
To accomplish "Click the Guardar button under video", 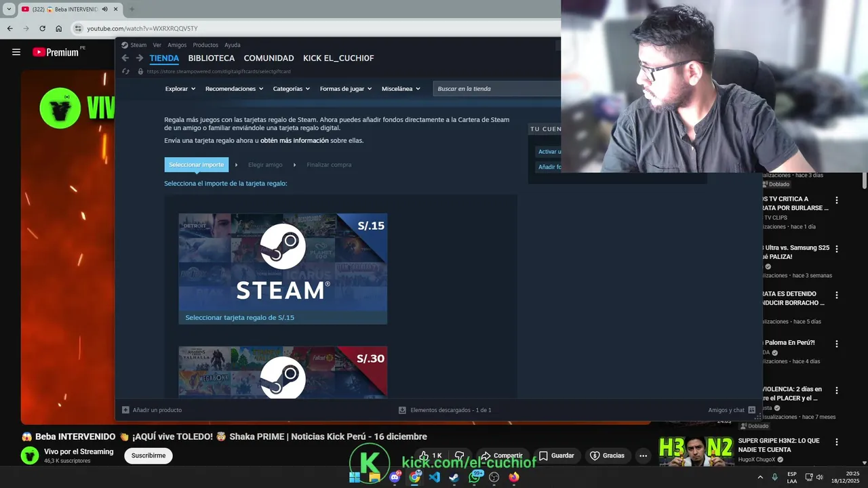I will pyautogui.click(x=557, y=455).
